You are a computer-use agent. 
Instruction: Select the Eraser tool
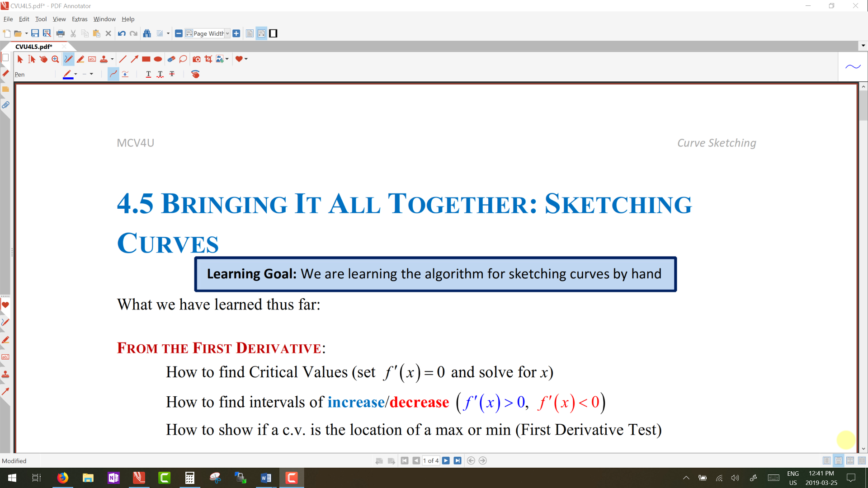(171, 59)
